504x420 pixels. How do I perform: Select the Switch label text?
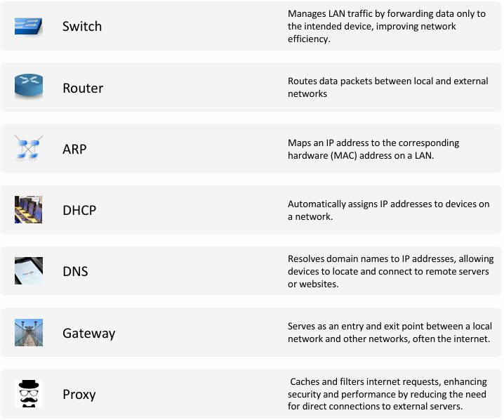(82, 27)
